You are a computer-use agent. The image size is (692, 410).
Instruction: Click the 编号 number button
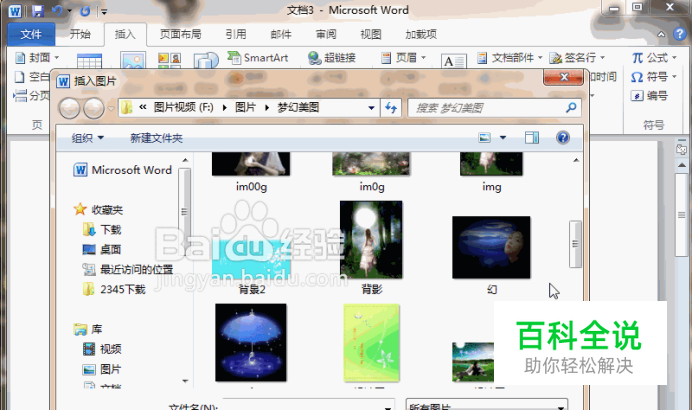649,96
